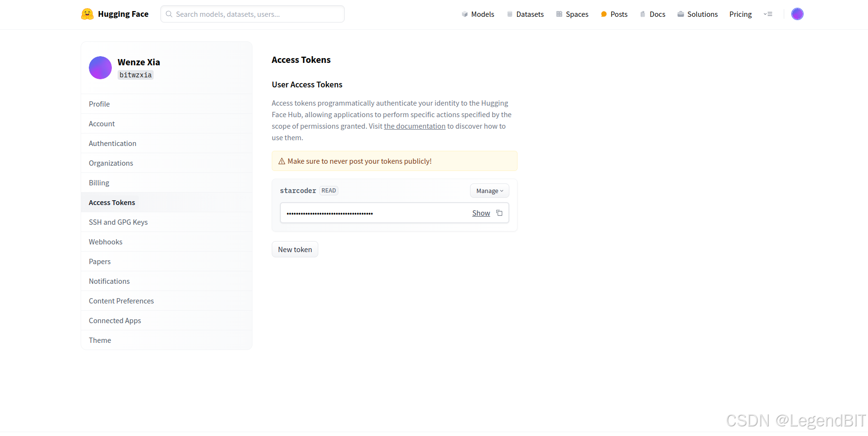
Task: Open Docs in top navigation
Action: [657, 14]
